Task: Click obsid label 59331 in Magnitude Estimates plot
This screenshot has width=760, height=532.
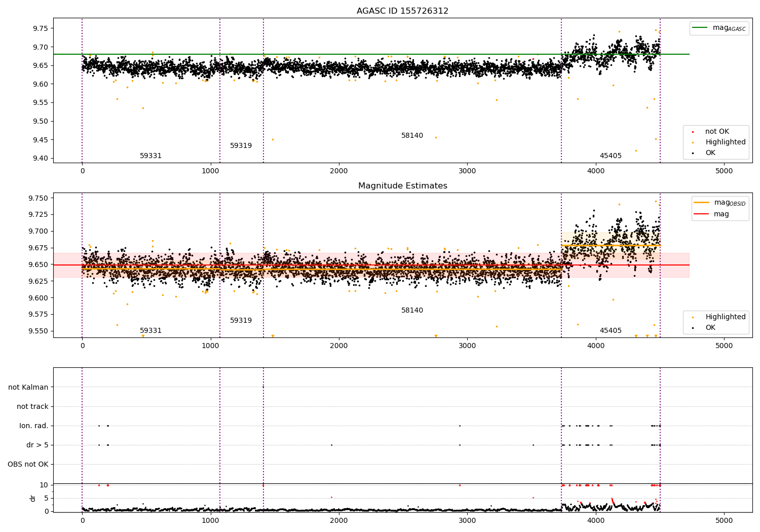Action: (x=150, y=331)
